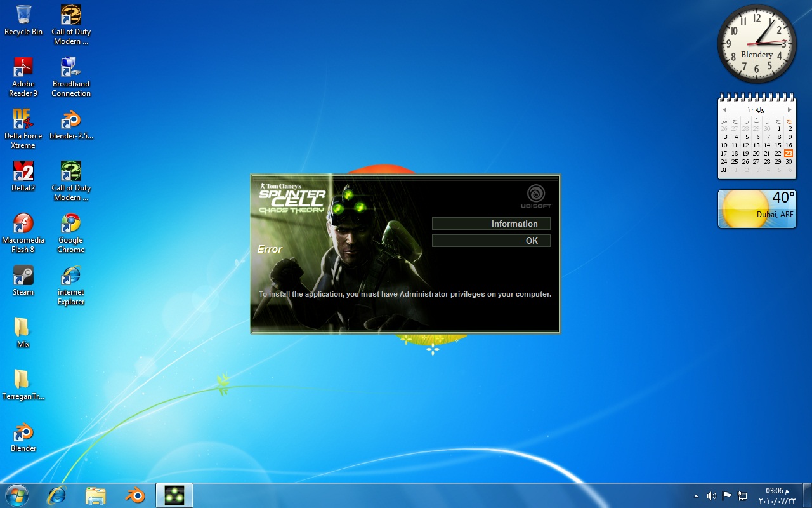The width and height of the screenshot is (812, 508).
Task: Select the Deltat2 desktop icon
Action: (x=23, y=177)
